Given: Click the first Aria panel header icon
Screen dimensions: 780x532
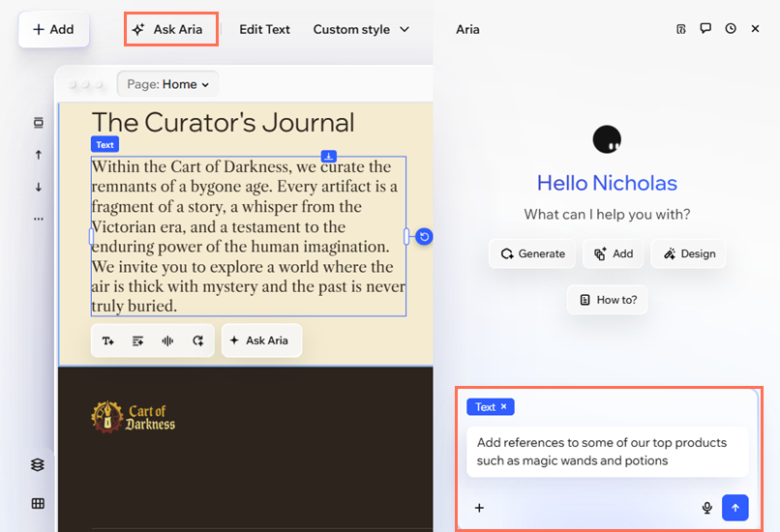Looking at the screenshot, I should click(681, 29).
